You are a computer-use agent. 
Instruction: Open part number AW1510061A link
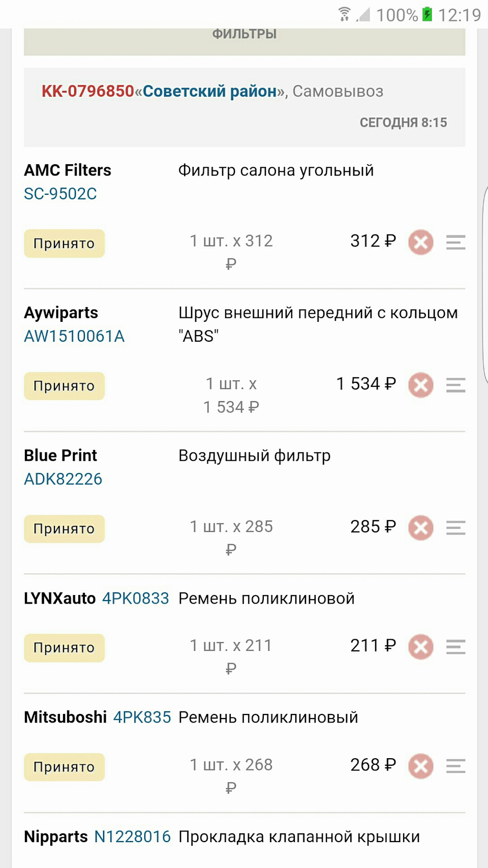(74, 336)
